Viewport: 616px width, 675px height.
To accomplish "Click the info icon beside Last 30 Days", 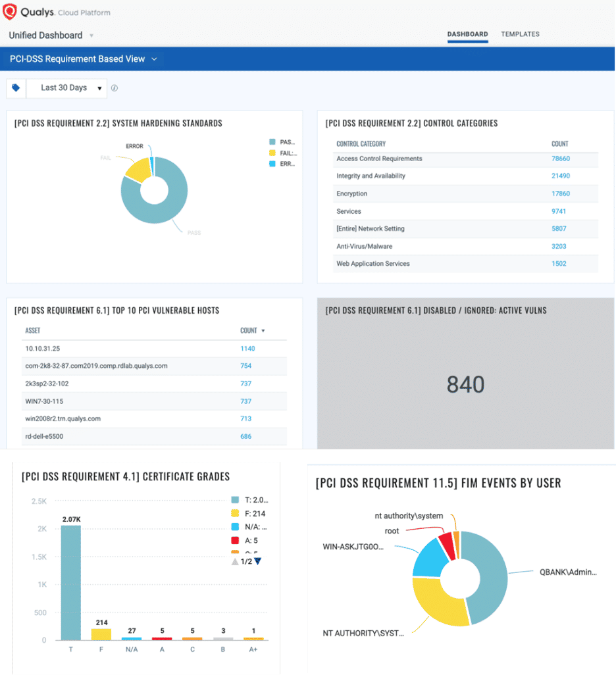I will (x=114, y=87).
